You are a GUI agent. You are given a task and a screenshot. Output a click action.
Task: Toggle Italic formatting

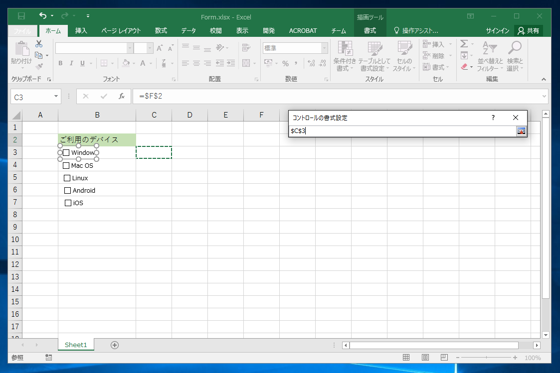(x=71, y=63)
